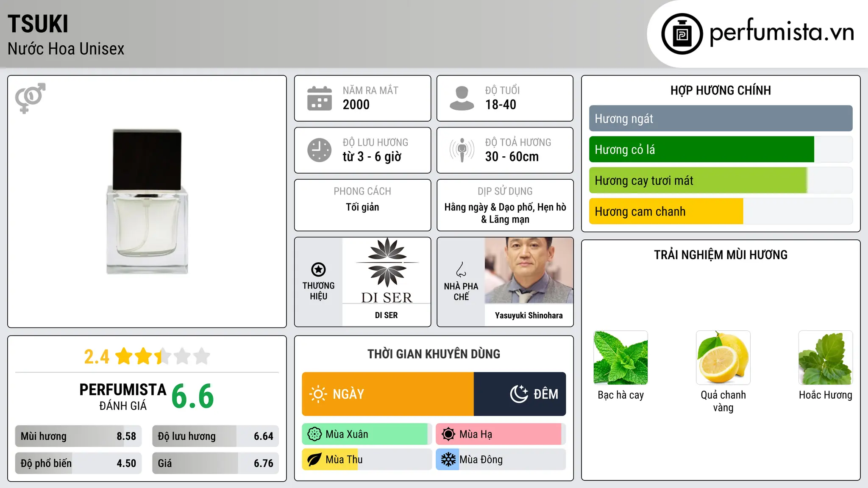The height and width of the screenshot is (488, 868).
Task: Click the Hương cay tươi mát accord bar
Action: click(x=721, y=180)
